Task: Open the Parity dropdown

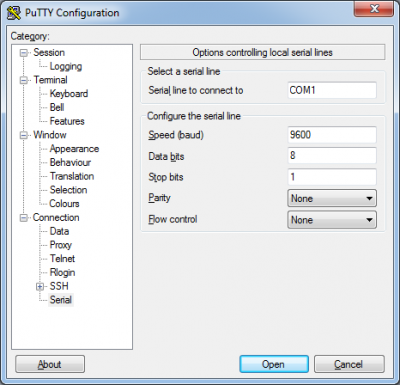Action: pyautogui.click(x=332, y=198)
